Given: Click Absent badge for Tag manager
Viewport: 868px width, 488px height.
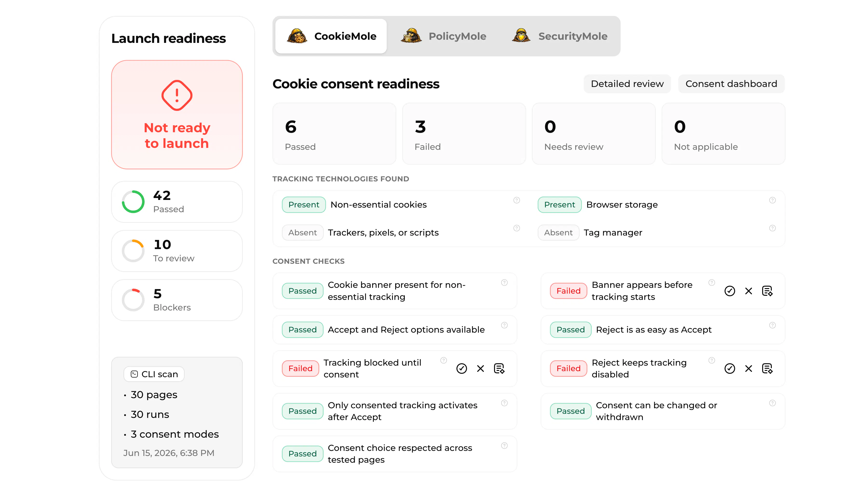Looking at the screenshot, I should (x=558, y=233).
